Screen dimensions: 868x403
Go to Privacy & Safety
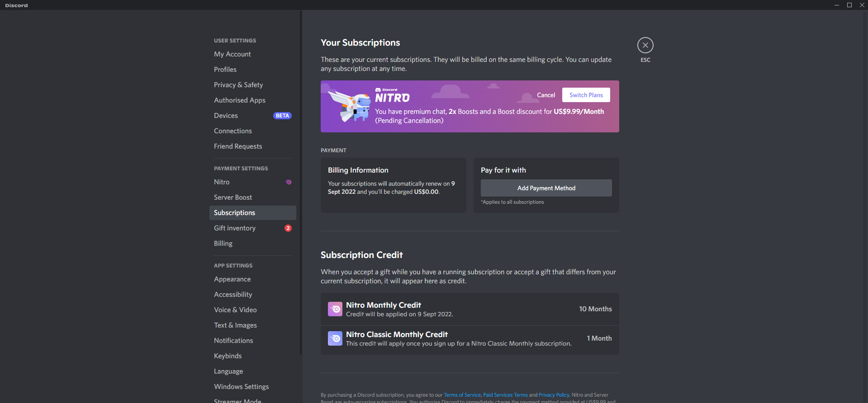coord(252,85)
